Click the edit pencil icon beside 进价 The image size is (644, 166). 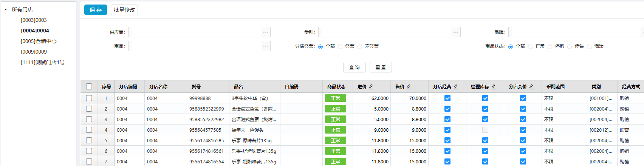[371, 87]
